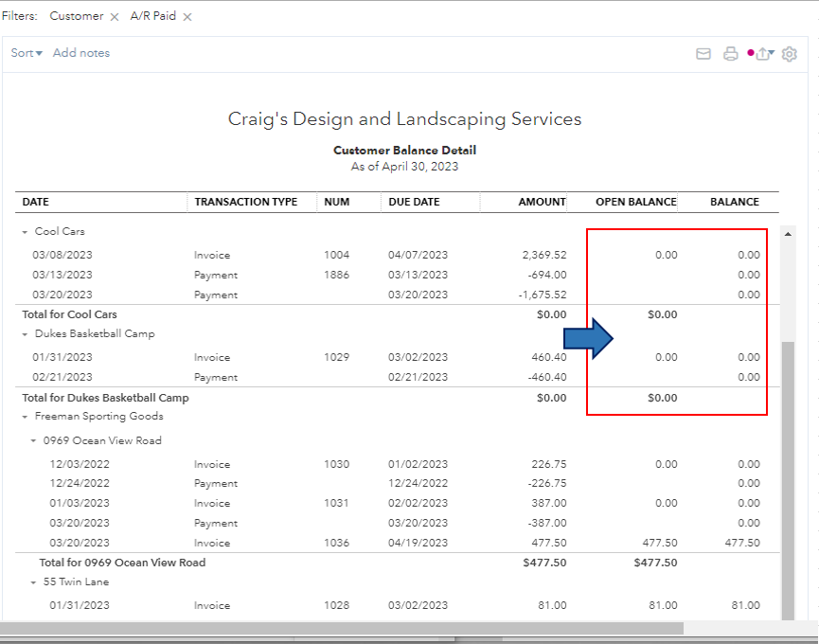Click the NUM column header
Image resolution: width=819 pixels, height=644 pixels.
coord(336,202)
